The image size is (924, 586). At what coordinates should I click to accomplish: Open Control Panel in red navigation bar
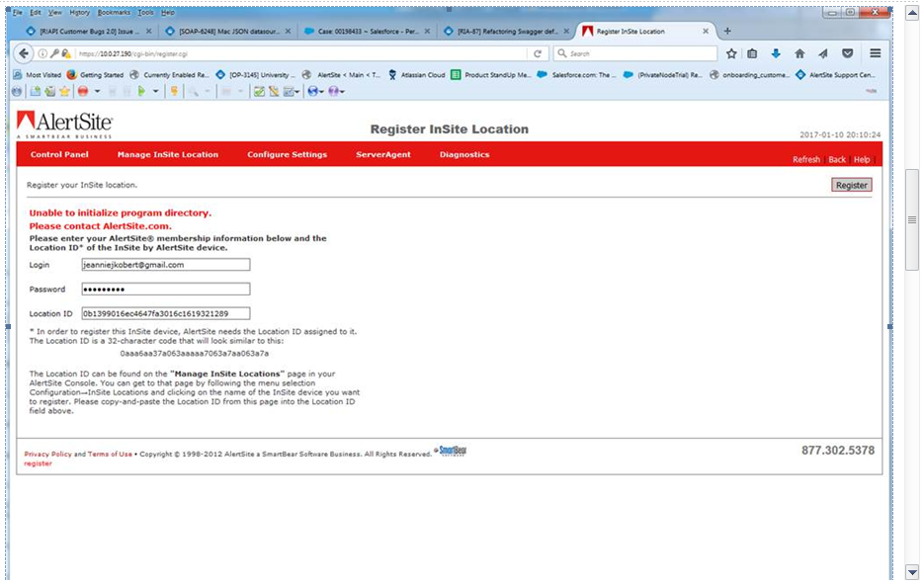pos(59,154)
